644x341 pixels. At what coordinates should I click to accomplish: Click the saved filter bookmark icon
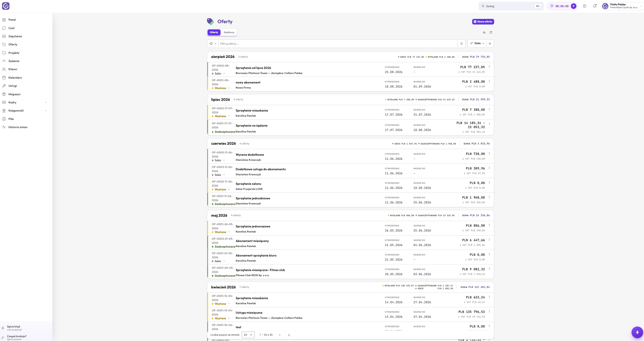[461, 44]
